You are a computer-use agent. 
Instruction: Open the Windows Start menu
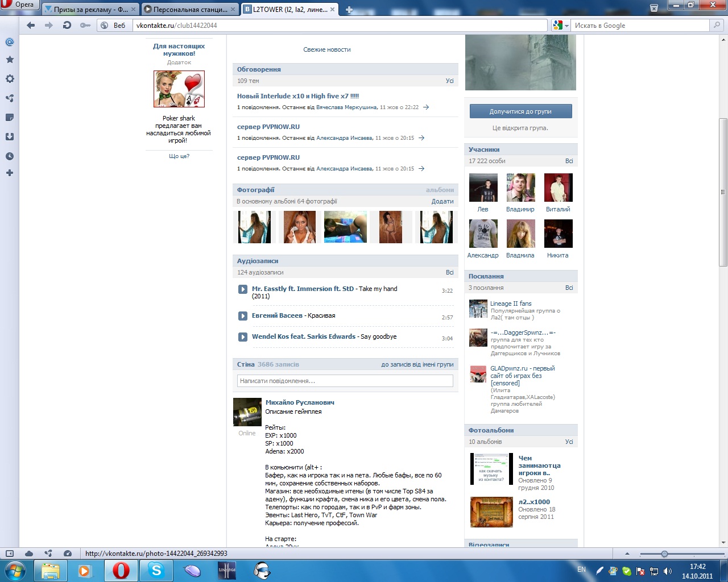tap(15, 571)
